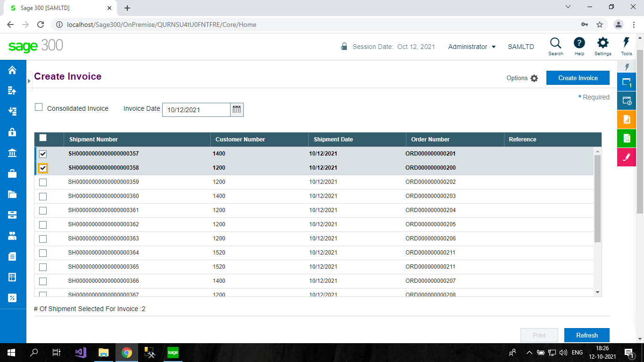644x362 pixels.
Task: Click the Refresh button
Action: point(586,335)
